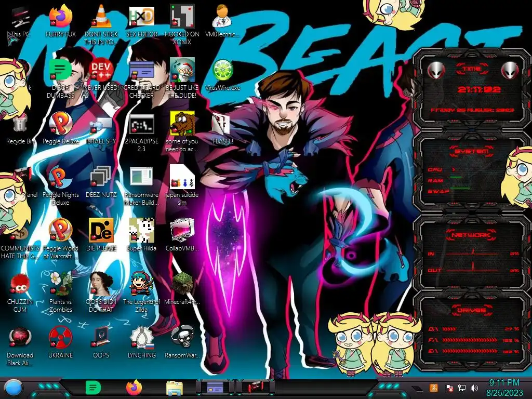Click the volume speaker tray icon

(x=475, y=388)
